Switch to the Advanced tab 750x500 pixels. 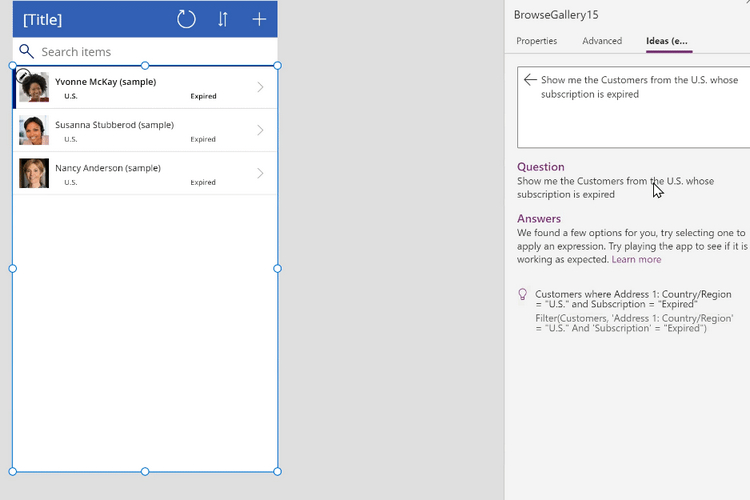(602, 41)
